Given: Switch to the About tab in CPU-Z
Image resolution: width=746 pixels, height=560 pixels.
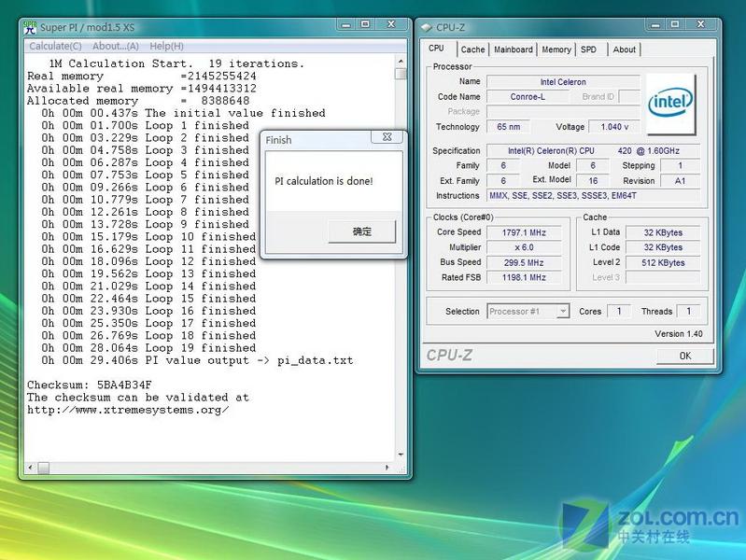Looking at the screenshot, I should point(625,49).
